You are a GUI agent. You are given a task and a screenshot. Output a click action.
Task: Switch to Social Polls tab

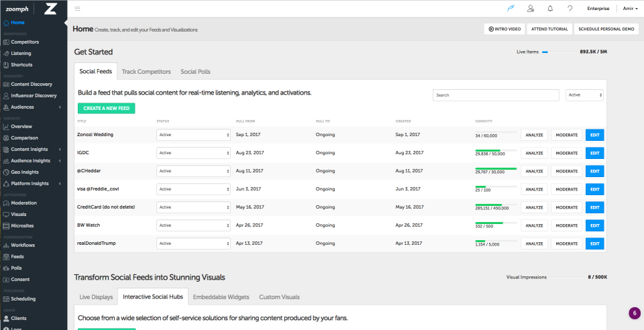pyautogui.click(x=195, y=71)
